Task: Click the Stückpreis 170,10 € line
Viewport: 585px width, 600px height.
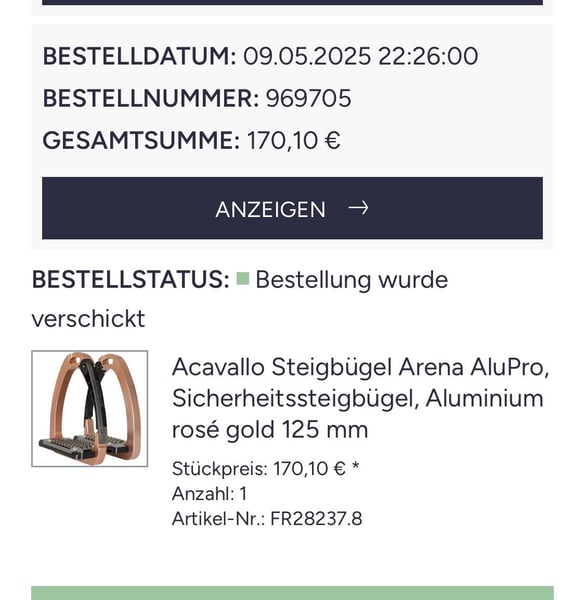Action: 266,469
